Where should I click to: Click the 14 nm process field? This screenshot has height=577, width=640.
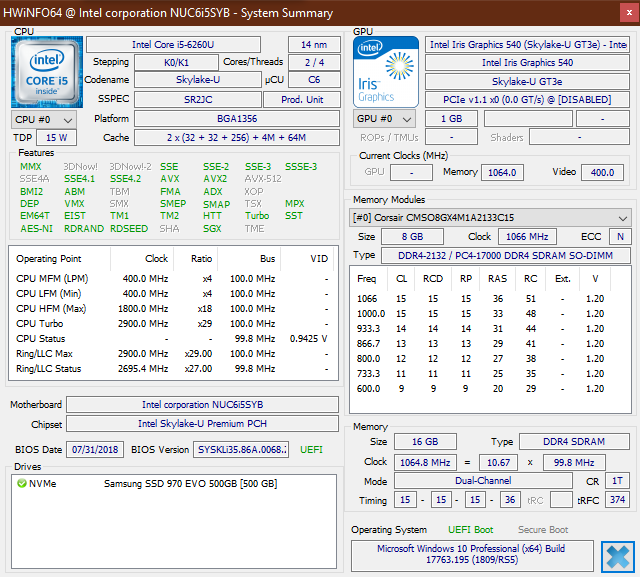[314, 44]
